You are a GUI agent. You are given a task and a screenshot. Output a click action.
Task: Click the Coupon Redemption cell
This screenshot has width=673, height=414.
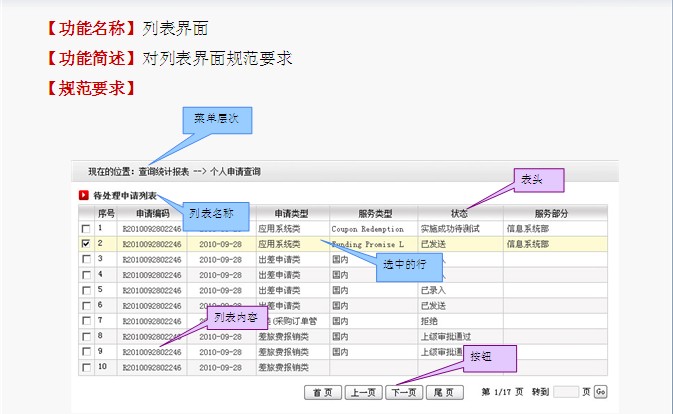pos(366,228)
